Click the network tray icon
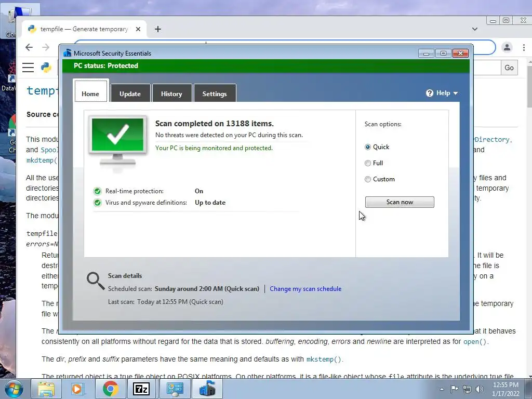The width and height of the screenshot is (532, 399). click(467, 389)
